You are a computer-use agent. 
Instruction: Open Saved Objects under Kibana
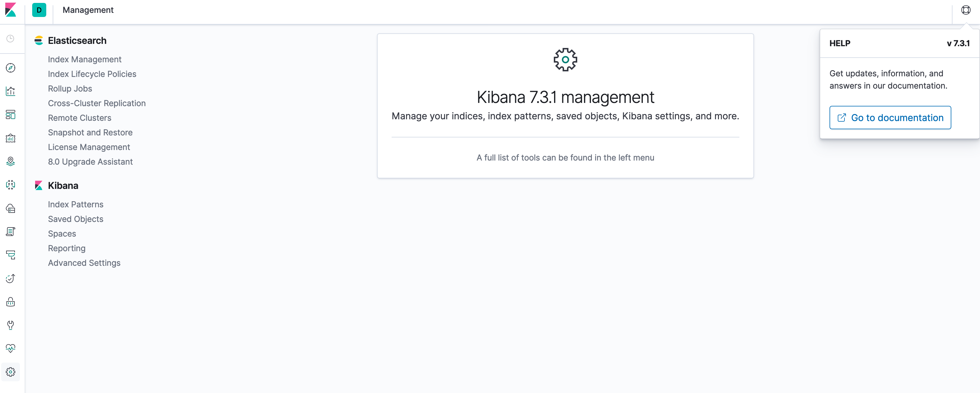click(75, 219)
